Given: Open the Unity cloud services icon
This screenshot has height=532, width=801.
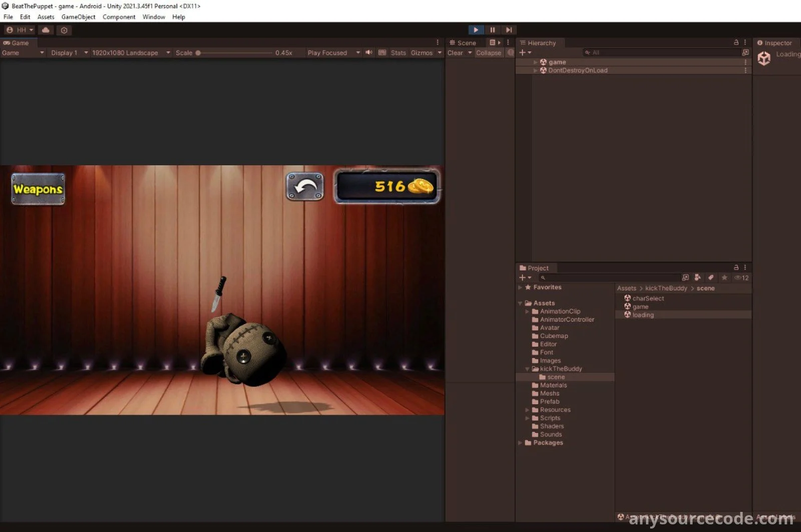Looking at the screenshot, I should [46, 30].
